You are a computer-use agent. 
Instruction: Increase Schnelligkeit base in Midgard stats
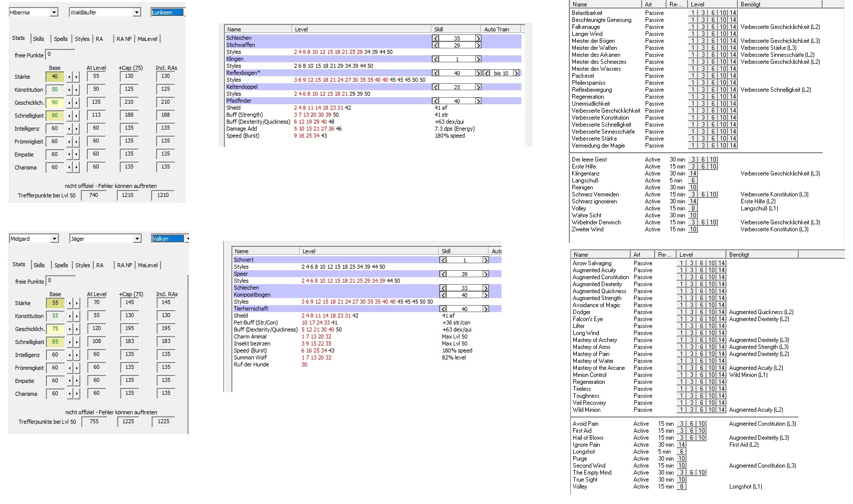77,342
